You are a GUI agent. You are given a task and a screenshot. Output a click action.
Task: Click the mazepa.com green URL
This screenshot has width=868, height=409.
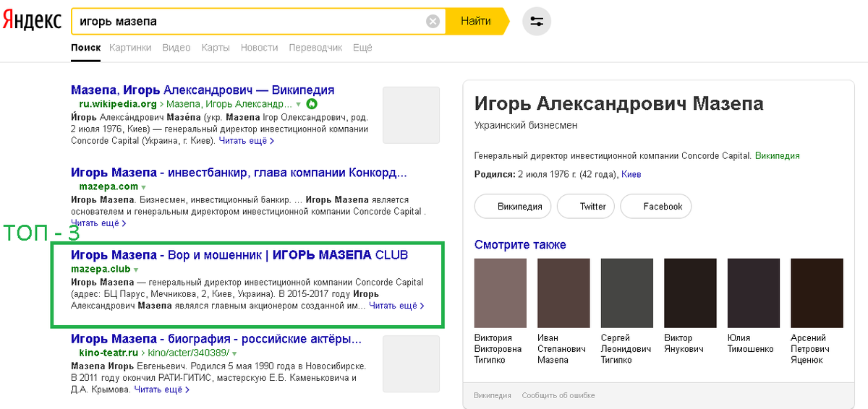click(x=109, y=186)
